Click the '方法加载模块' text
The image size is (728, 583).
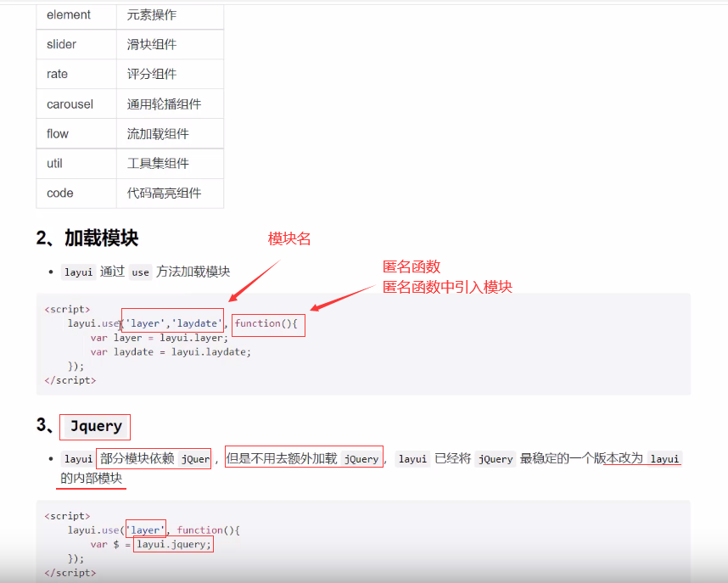coord(193,272)
